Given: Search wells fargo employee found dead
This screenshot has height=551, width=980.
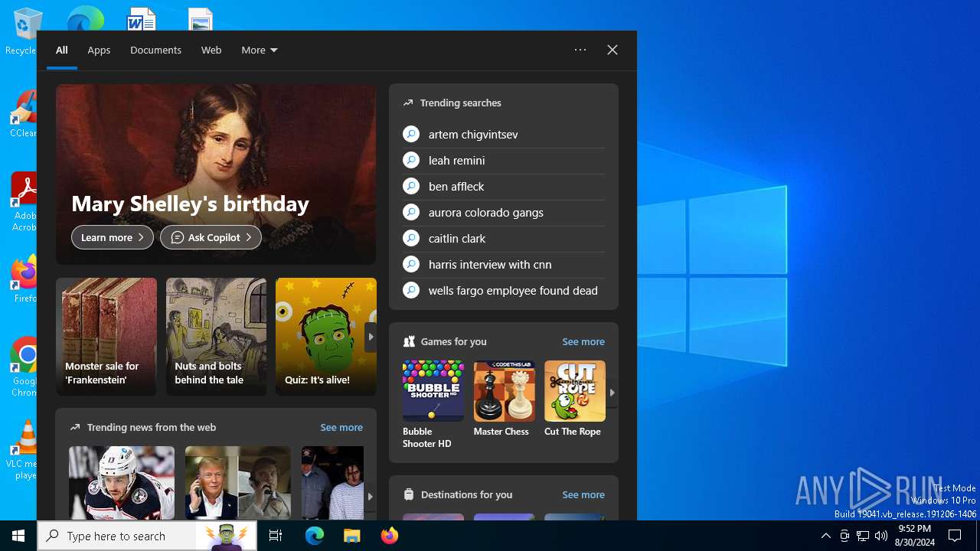Looking at the screenshot, I should pyautogui.click(x=513, y=290).
